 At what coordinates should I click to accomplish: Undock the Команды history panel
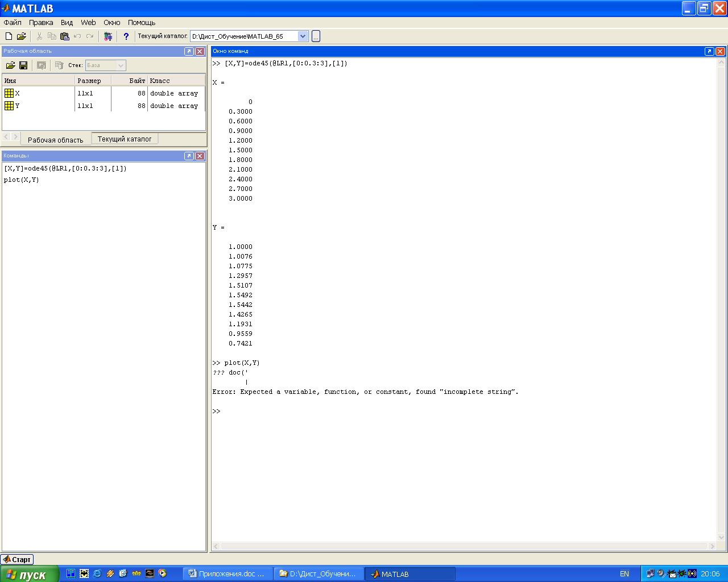pyautogui.click(x=189, y=156)
